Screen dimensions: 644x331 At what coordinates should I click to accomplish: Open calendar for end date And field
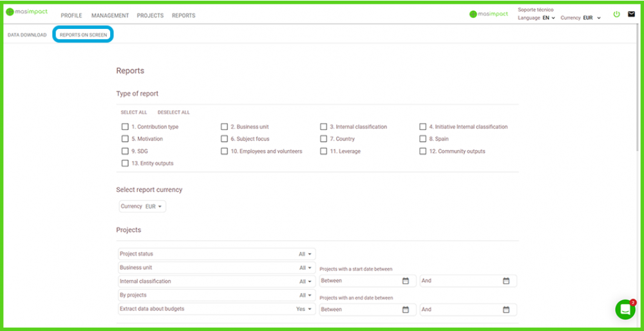506,310
